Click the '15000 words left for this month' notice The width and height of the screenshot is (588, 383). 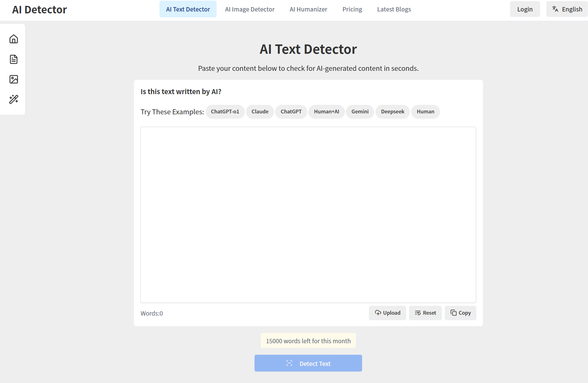(308, 341)
